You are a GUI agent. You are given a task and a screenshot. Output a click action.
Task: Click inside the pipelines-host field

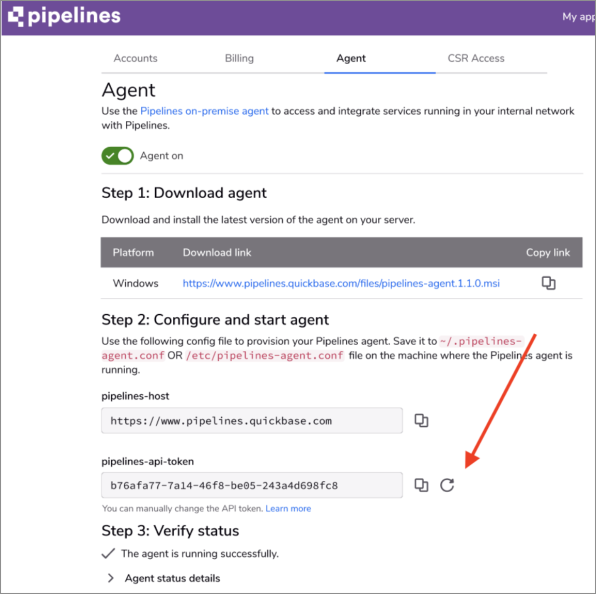(252, 420)
